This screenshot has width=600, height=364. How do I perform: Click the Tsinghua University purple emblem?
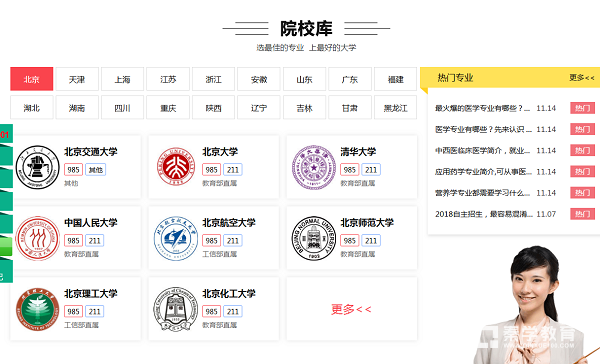click(314, 167)
